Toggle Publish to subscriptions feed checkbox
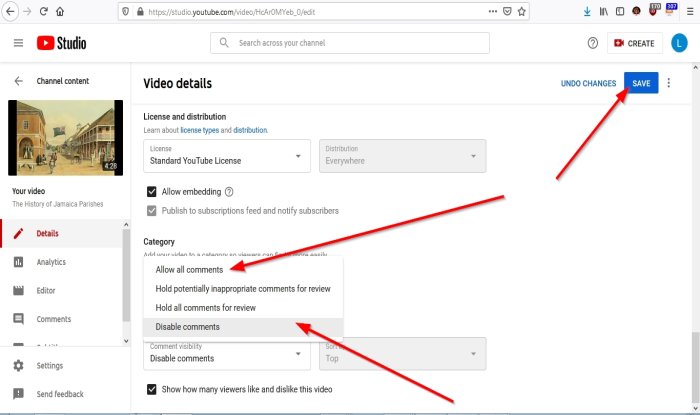This screenshot has width=700, height=415. point(152,211)
